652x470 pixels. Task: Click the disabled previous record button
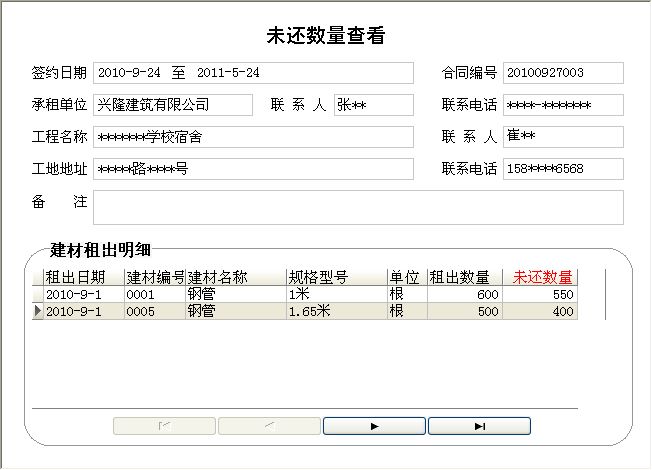(x=269, y=426)
